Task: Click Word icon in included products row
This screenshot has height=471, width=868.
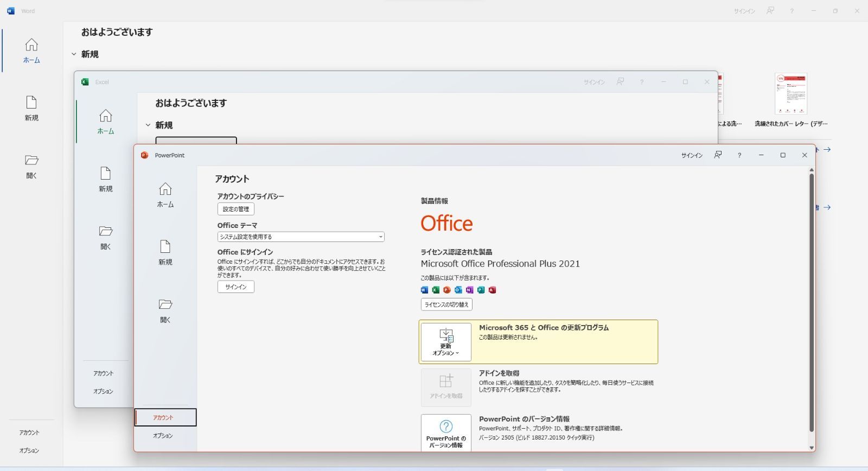Action: (424, 290)
